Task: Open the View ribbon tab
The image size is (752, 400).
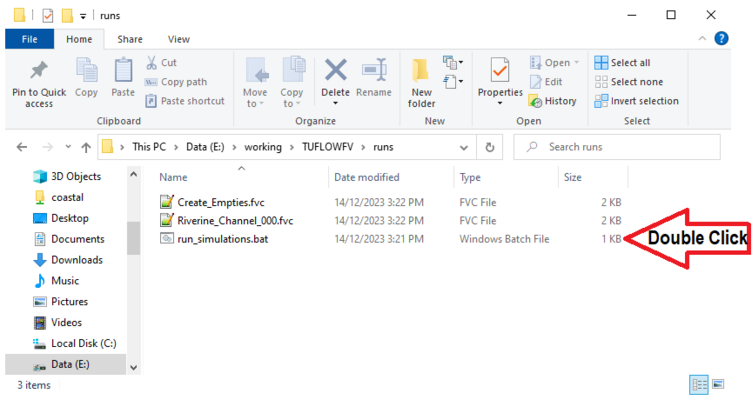Action: (x=179, y=39)
